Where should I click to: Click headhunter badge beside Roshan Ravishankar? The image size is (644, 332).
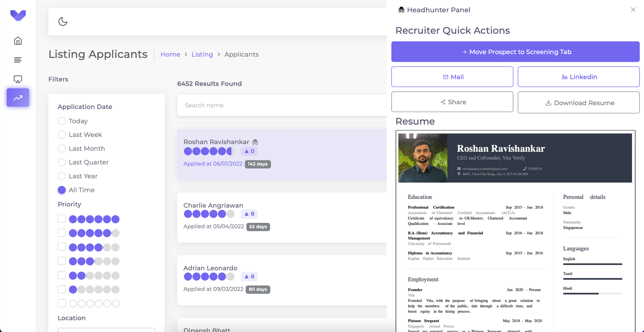click(255, 142)
